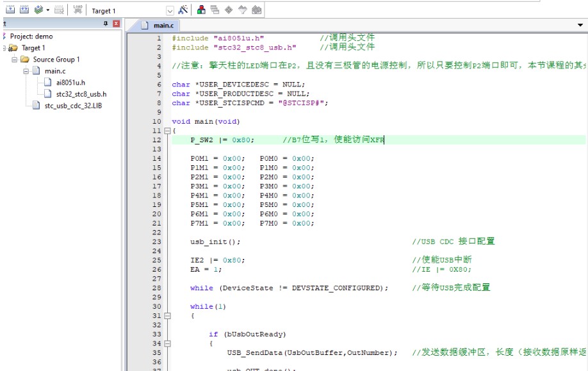The height and width of the screenshot is (371, 588).
Task: Click the ai8051u.h file icon
Action: point(47,82)
